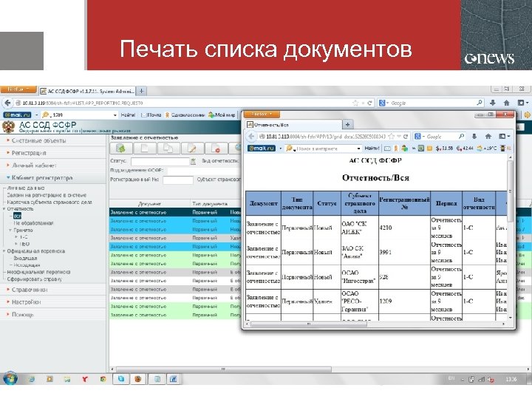Open downloads arrow in the main window toolbar
This screenshot has height=399, width=532.
click(x=493, y=103)
